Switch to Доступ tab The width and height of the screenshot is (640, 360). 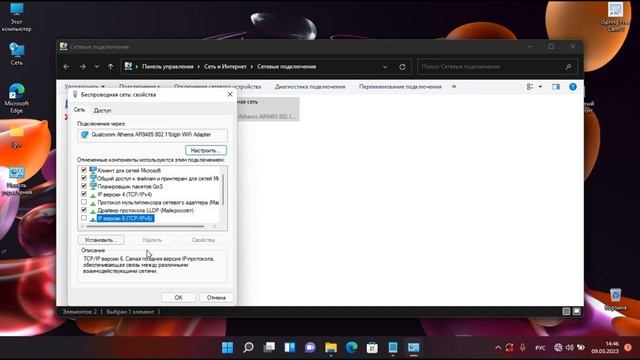coord(102,110)
